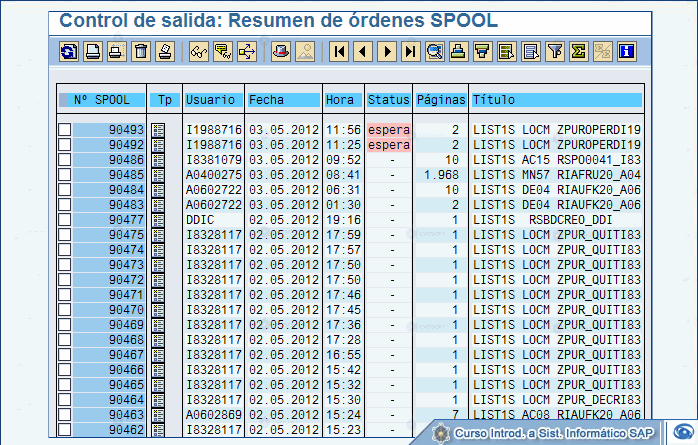698x445 pixels.
Task: Open the request attributes icon with glasses
Action: tap(223, 52)
